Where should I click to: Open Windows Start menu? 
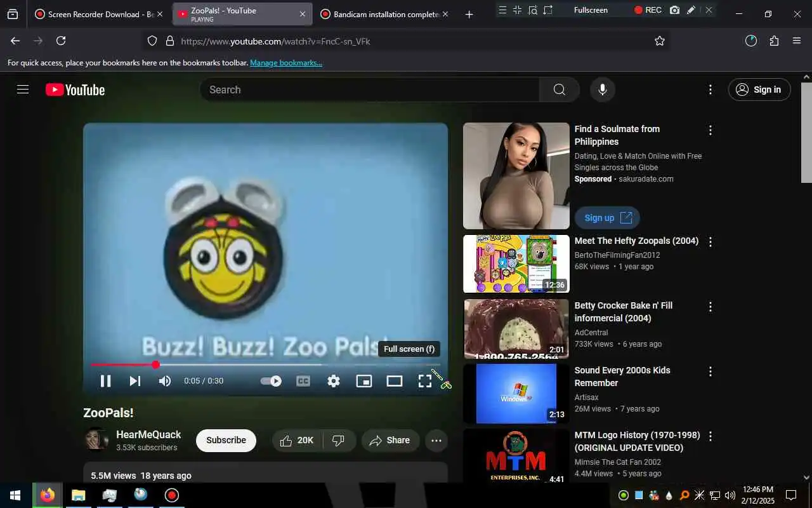tap(15, 495)
